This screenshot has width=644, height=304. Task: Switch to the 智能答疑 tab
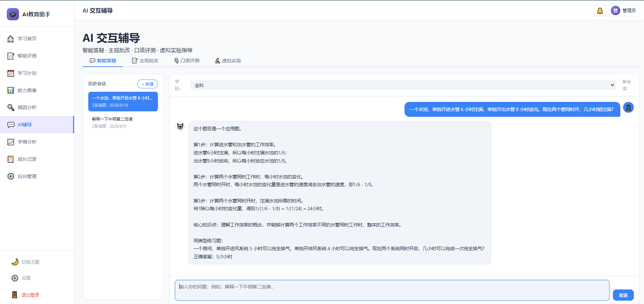coord(103,61)
